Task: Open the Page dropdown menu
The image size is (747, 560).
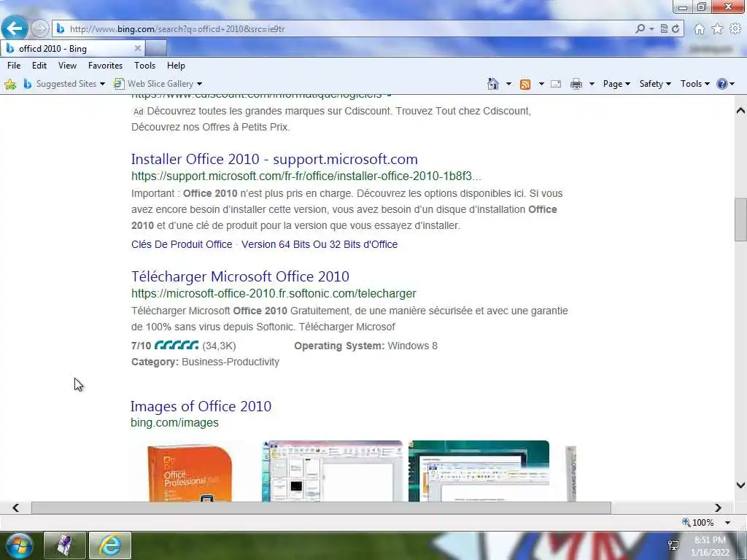Action: point(616,84)
